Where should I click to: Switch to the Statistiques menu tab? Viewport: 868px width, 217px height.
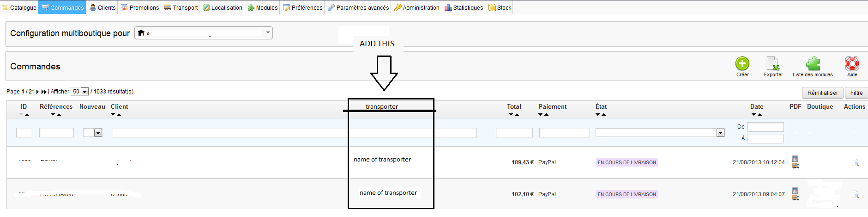pos(464,7)
